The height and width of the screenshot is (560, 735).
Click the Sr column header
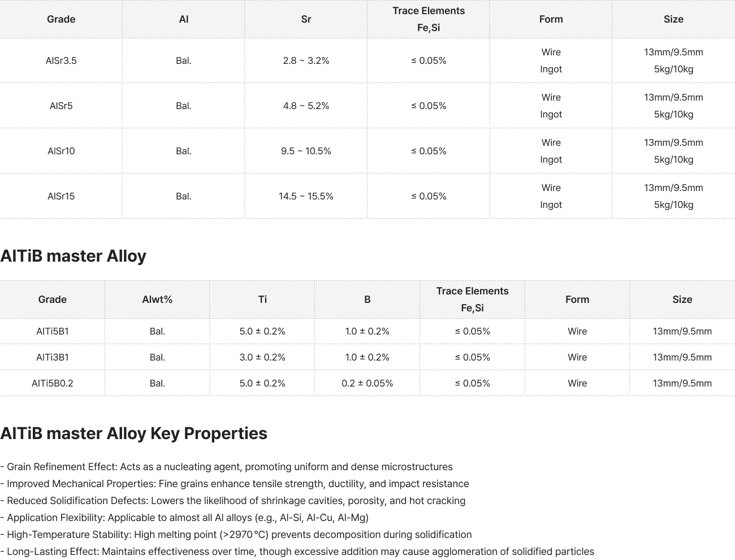(306, 19)
